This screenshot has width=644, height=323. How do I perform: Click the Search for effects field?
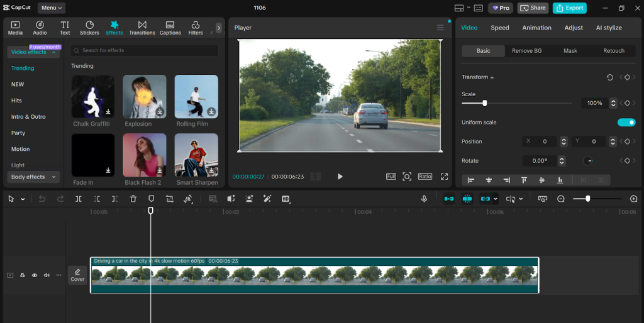pos(145,50)
